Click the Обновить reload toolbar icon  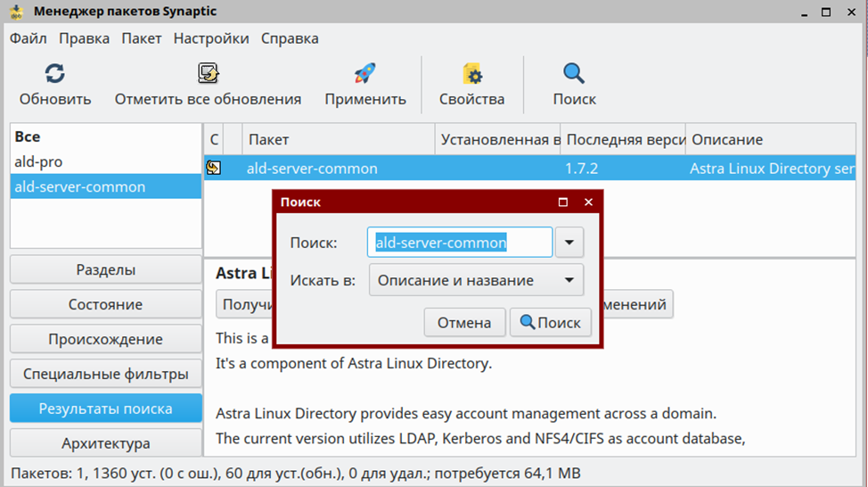[54, 73]
